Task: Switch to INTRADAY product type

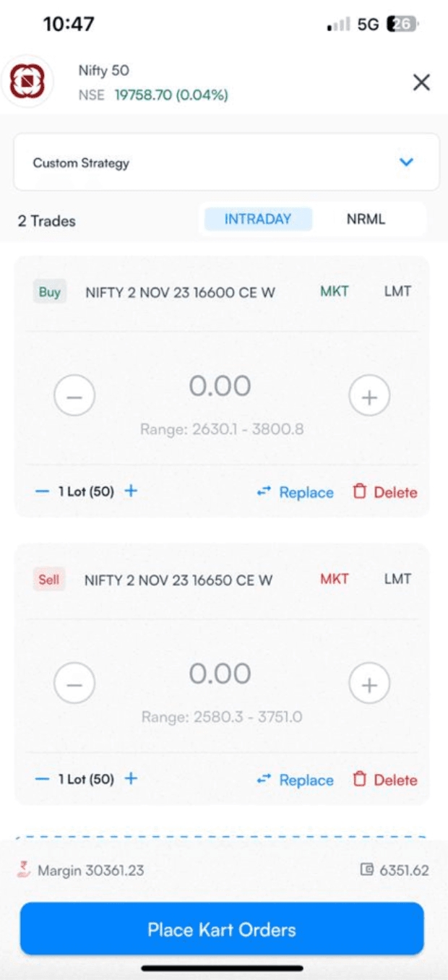Action: pos(258,220)
